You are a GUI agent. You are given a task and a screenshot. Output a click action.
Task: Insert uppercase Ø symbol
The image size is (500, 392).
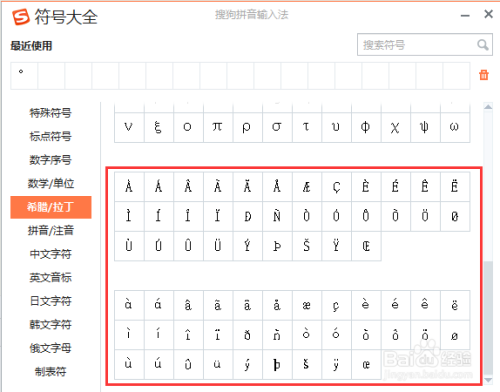[x=455, y=216]
